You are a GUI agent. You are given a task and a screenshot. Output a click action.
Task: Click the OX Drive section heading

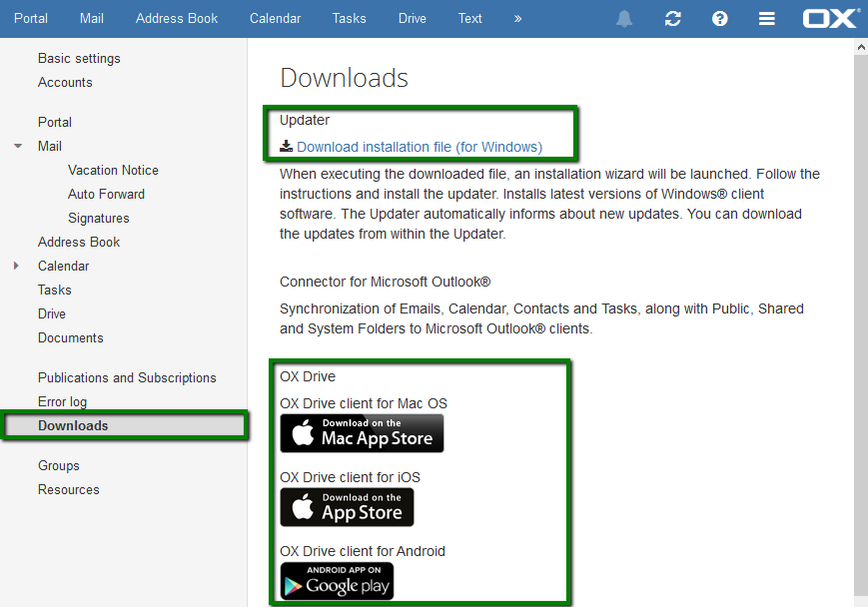(308, 376)
